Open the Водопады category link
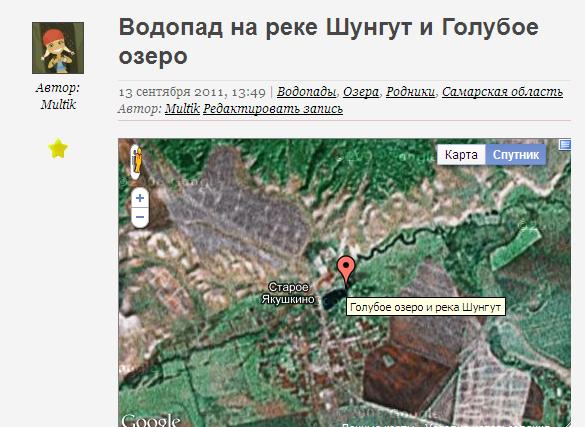Screen dimensions: 585x427 point(306,92)
